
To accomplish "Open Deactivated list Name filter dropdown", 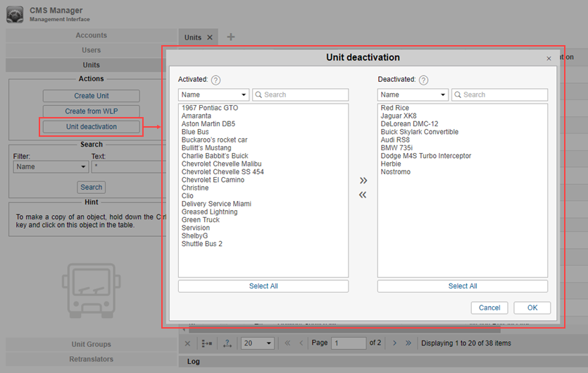I will [413, 94].
